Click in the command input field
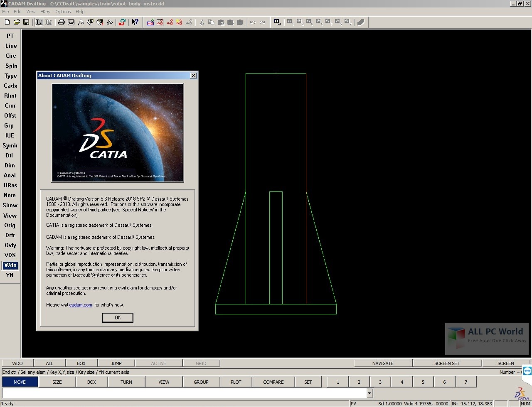Screen dimensions: 532x407 [183, 393]
